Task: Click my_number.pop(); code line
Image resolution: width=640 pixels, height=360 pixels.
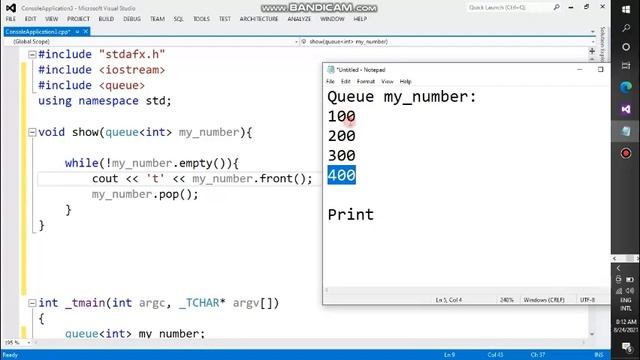Action: click(x=145, y=194)
